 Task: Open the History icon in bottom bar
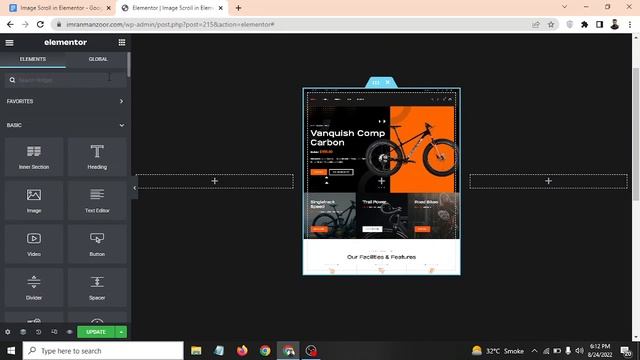click(x=38, y=332)
